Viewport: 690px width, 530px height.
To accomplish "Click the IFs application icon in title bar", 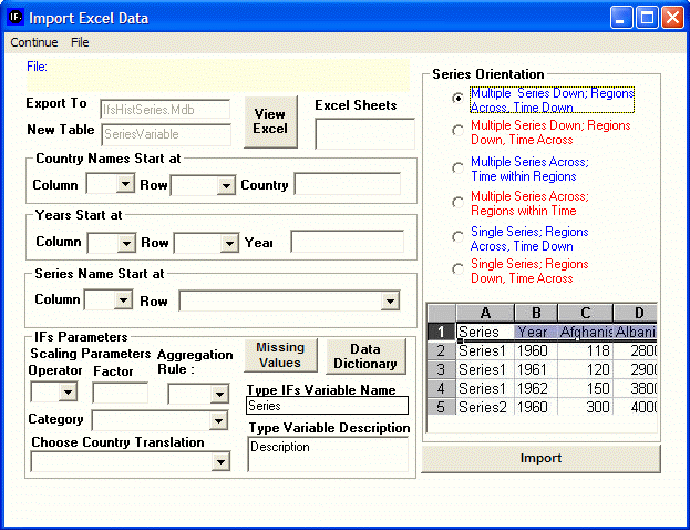I will pos(15,17).
